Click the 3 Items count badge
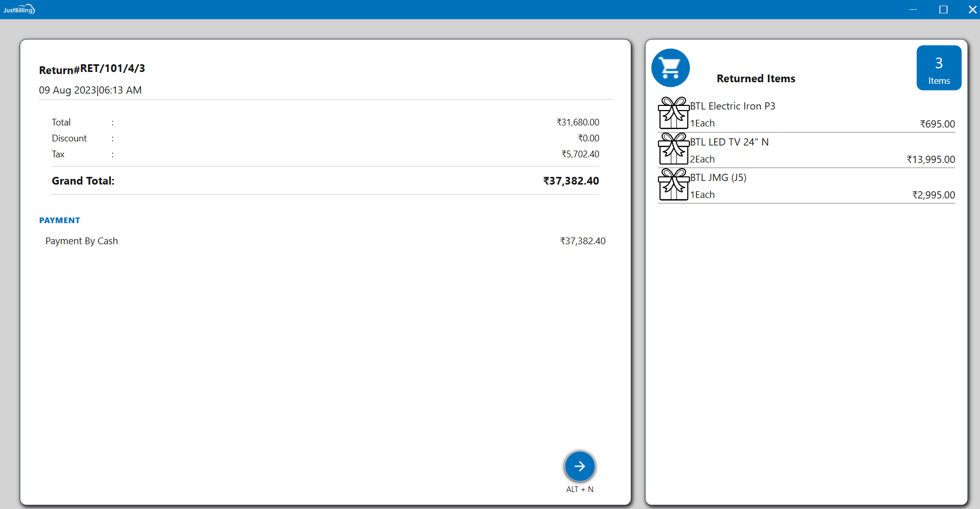980x509 pixels. [939, 68]
